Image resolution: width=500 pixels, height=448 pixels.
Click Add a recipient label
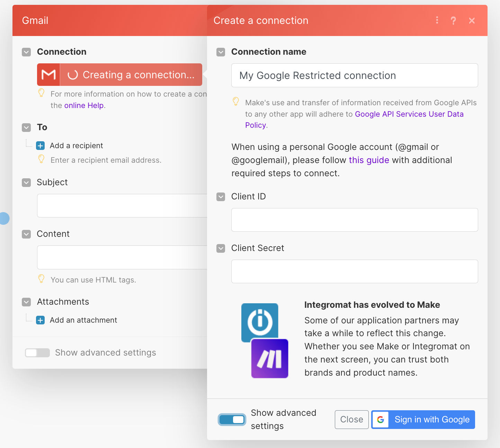[x=76, y=145]
